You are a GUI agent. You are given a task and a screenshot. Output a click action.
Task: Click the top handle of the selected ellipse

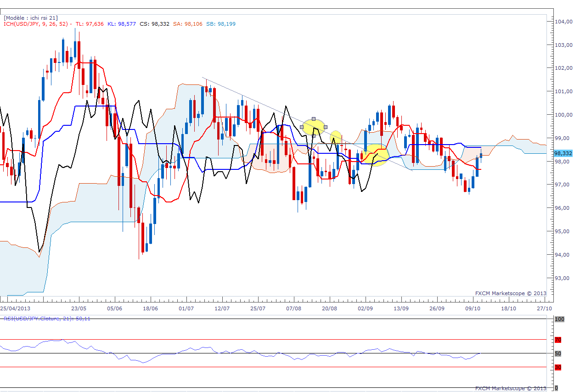[314, 118]
